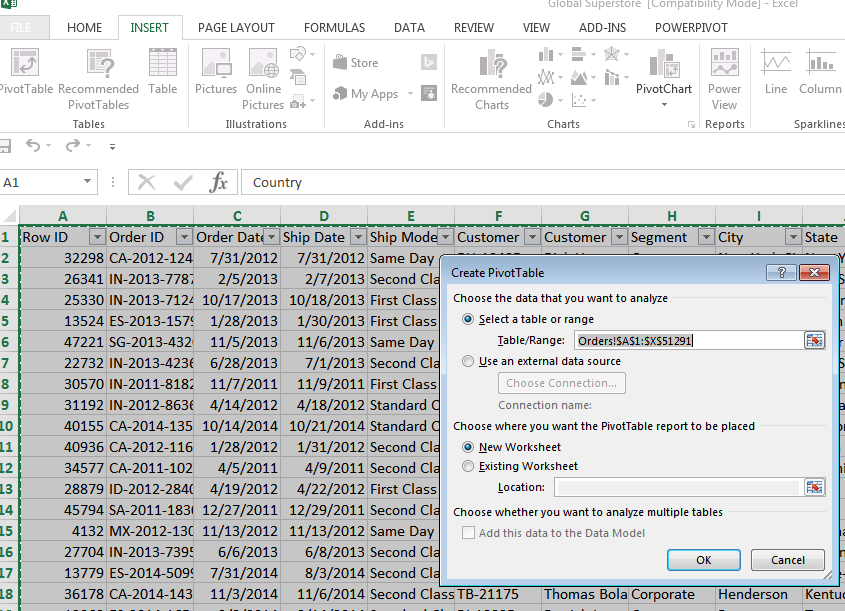Click the formula bar showing Country
The image size is (845, 611).
point(543,182)
